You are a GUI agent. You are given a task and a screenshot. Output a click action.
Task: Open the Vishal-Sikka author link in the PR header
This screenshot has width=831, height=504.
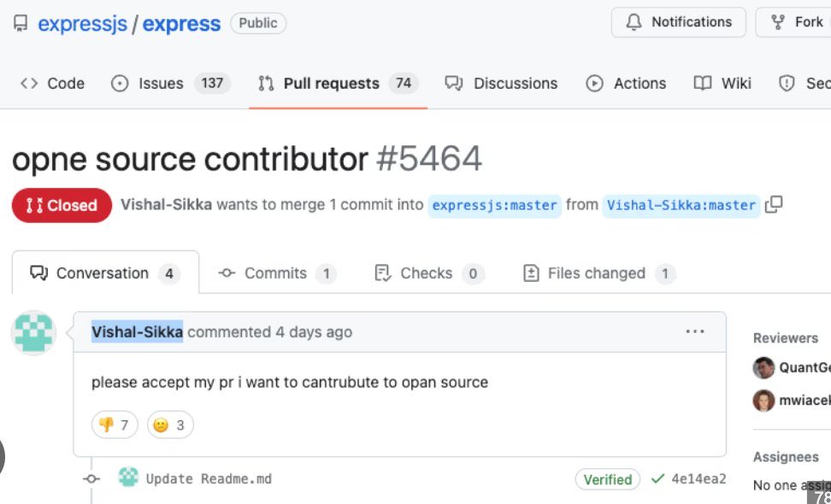[167, 205]
